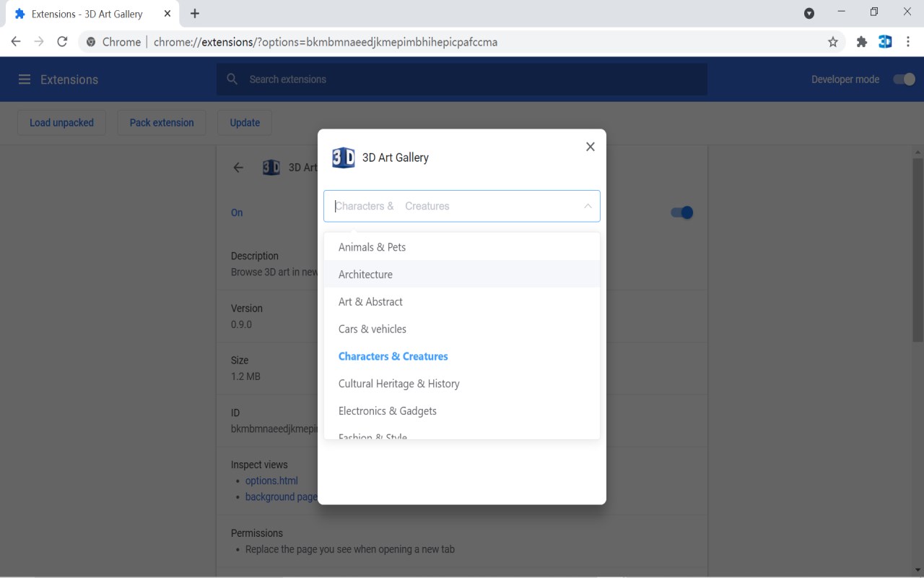Open the options.html inspect view link

[271, 481]
